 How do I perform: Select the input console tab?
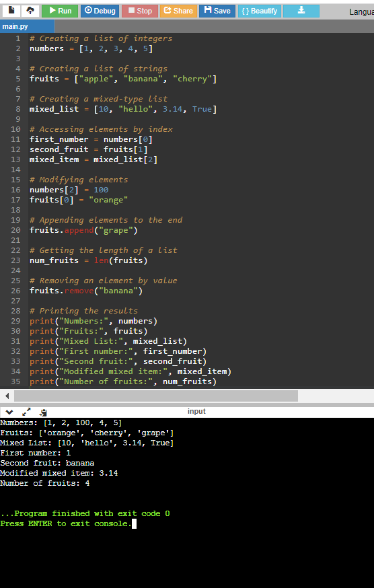[196, 411]
